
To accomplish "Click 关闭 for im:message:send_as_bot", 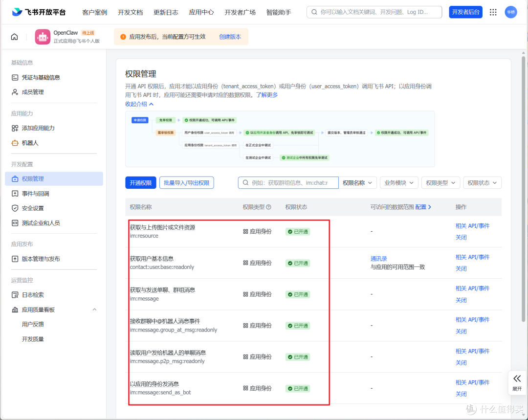I will pos(461,394).
